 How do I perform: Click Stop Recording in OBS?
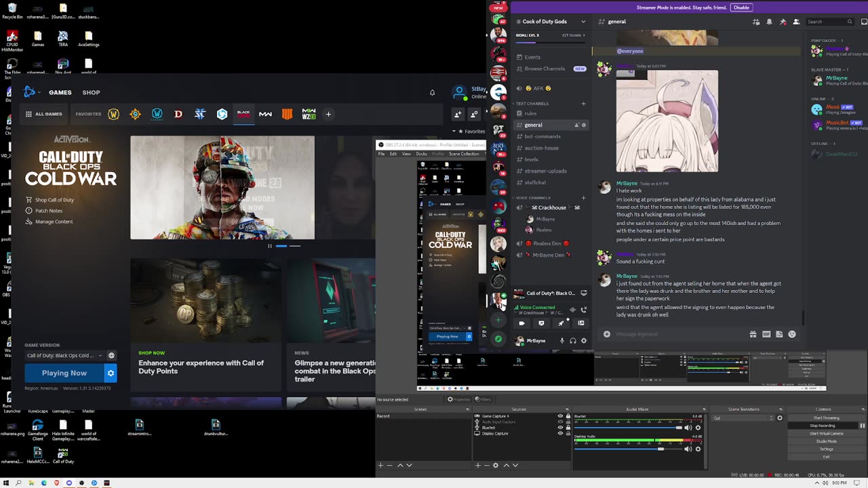823,426
